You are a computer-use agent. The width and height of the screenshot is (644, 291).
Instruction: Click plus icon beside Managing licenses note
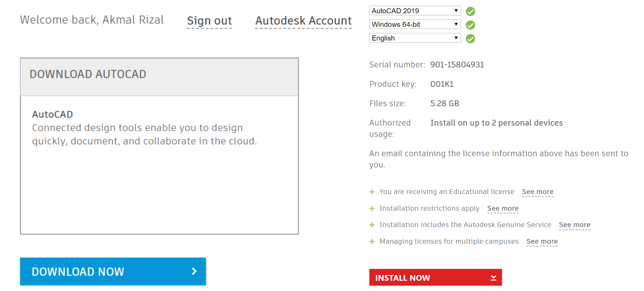click(372, 241)
